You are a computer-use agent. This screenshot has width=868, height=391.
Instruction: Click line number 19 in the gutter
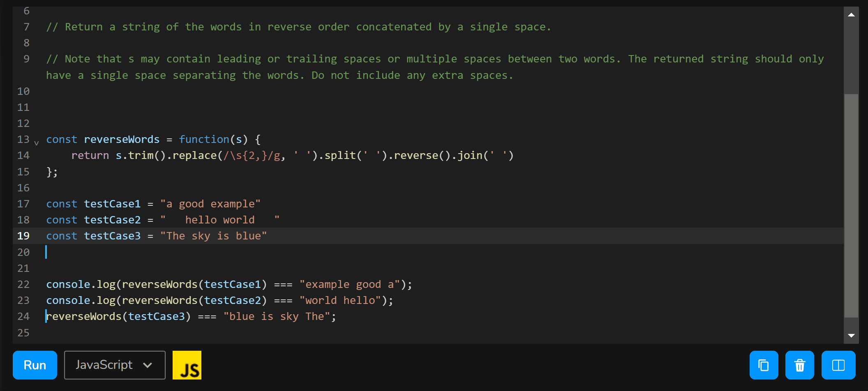point(23,236)
